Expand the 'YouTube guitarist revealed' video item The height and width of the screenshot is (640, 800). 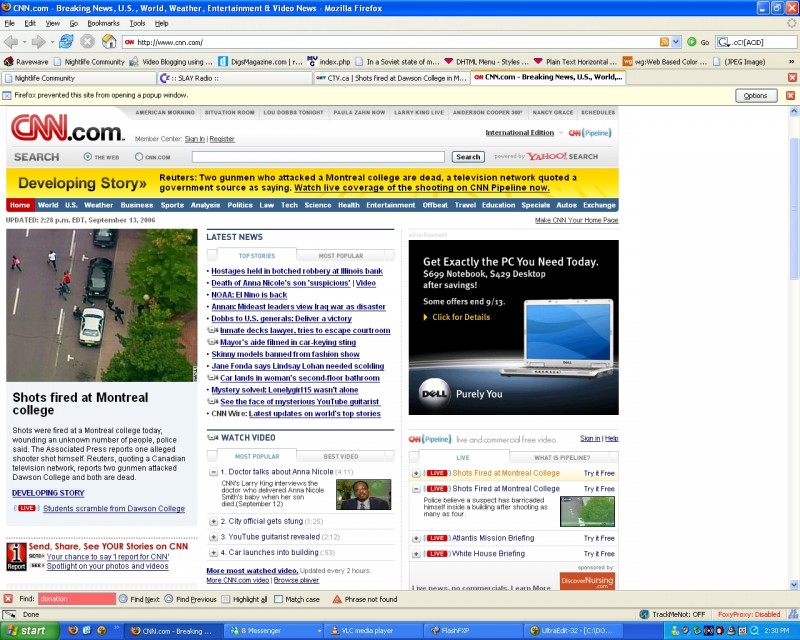click(x=214, y=537)
